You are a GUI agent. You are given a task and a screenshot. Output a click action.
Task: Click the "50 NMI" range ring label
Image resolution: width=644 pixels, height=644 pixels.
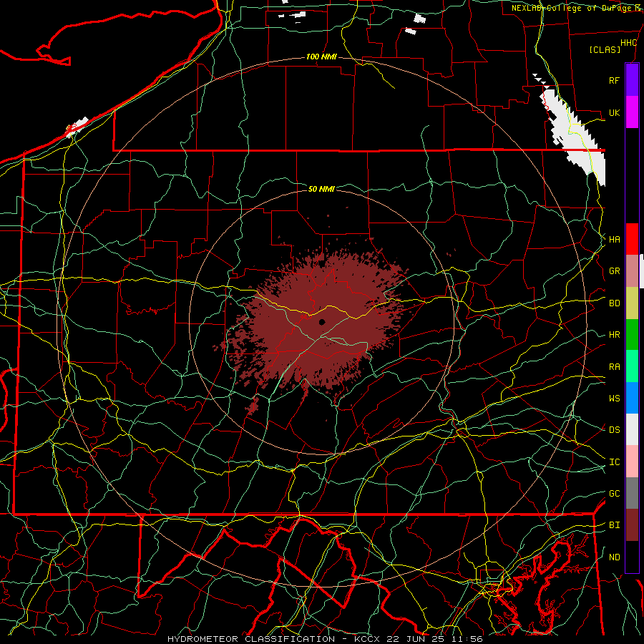(321, 189)
